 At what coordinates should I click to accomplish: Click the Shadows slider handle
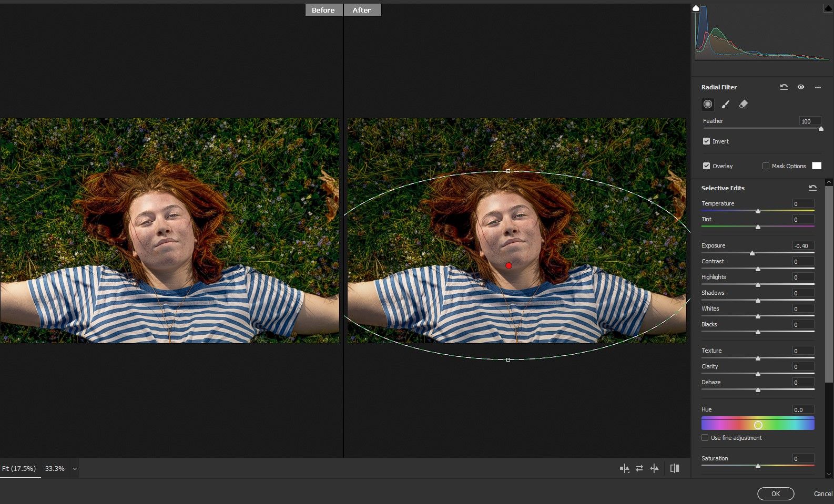[x=758, y=301]
